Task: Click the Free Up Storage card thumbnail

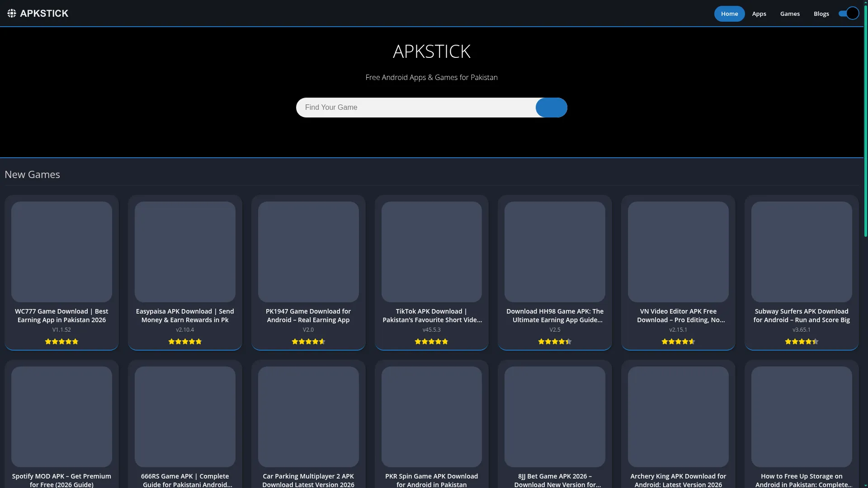Action: [x=802, y=417]
